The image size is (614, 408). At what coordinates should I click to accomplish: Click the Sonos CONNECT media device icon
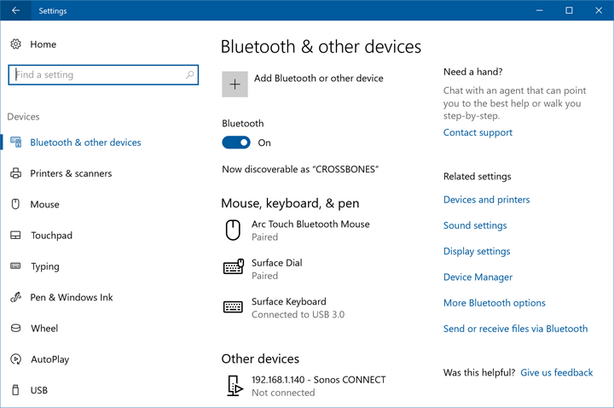point(235,385)
